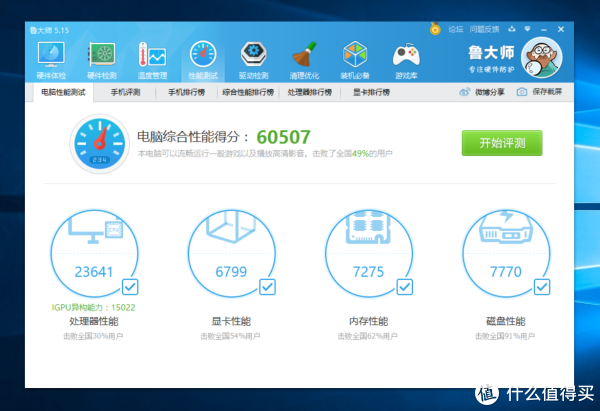Open the 硬件检测 hardware detection icon
600x411 pixels.
pos(101,60)
